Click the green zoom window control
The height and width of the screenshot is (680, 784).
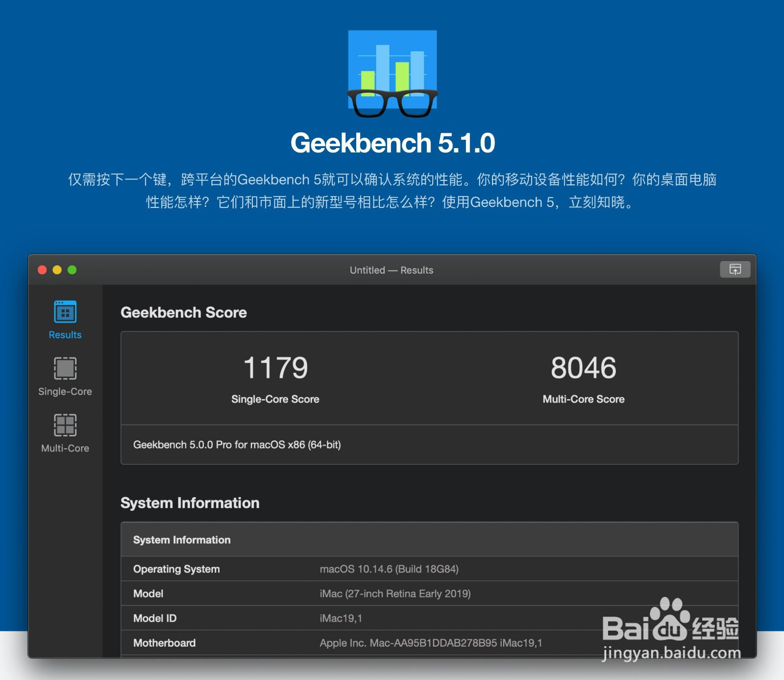coord(72,270)
